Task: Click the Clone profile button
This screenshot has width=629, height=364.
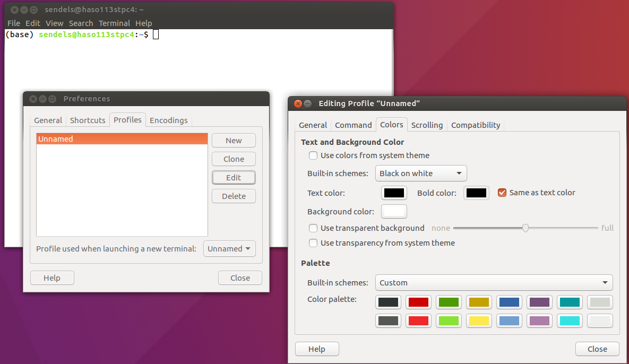Action: tap(234, 159)
